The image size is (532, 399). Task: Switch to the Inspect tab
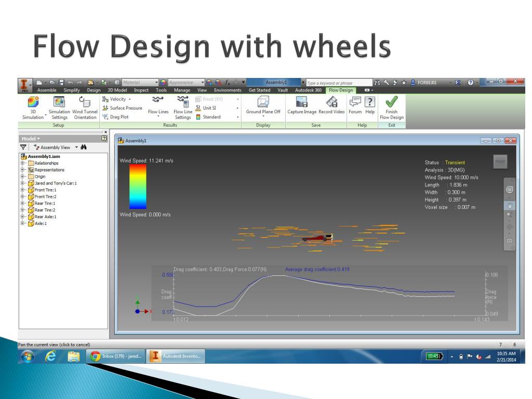[x=141, y=90]
